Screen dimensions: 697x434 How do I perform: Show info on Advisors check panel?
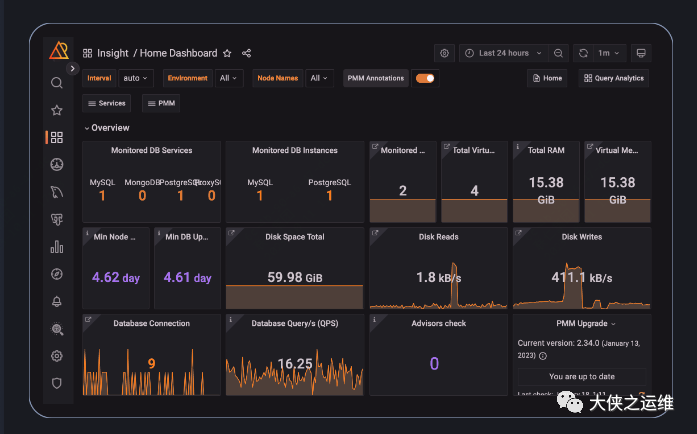coord(374,319)
